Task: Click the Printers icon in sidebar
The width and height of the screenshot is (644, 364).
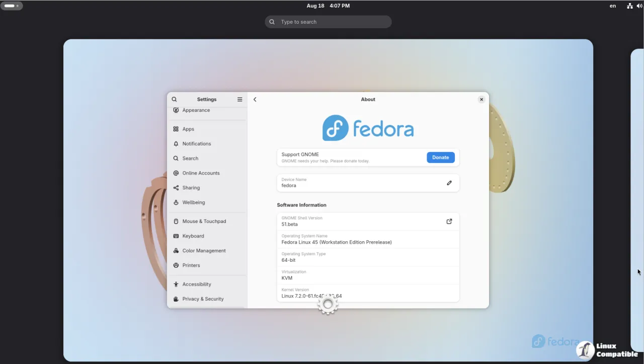Action: coord(176,265)
